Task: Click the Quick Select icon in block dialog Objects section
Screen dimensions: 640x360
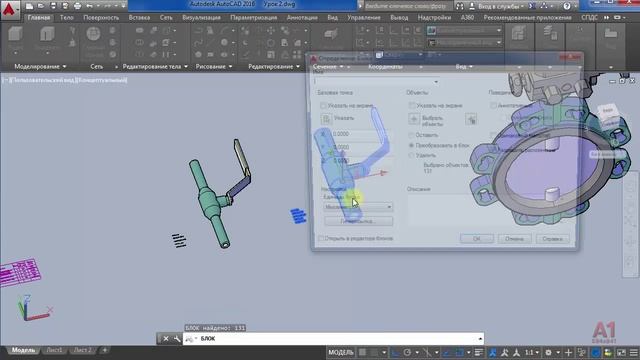Action: pos(471,119)
